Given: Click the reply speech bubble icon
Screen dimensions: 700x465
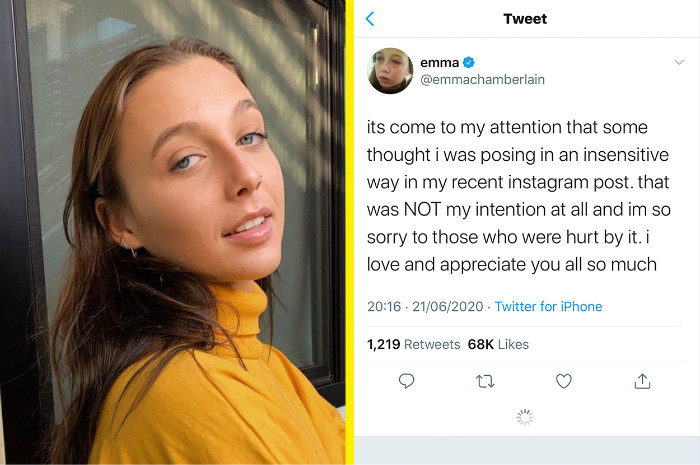Looking at the screenshot, I should 407,381.
